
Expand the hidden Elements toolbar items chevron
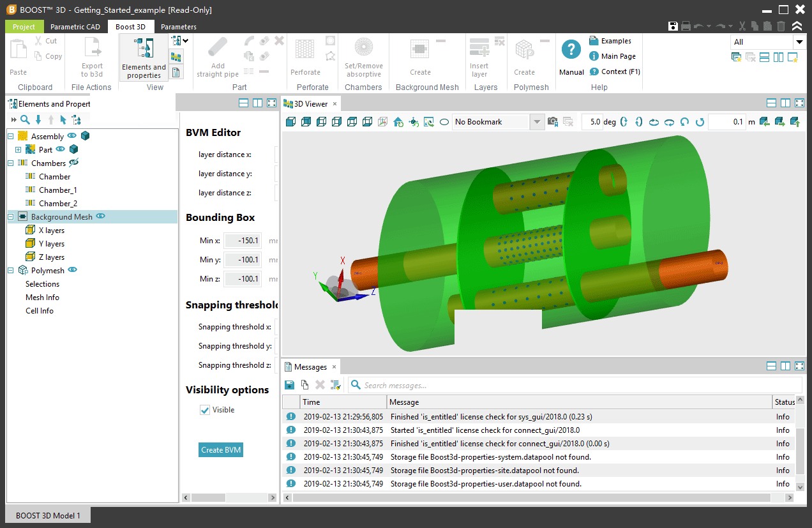tap(13, 119)
